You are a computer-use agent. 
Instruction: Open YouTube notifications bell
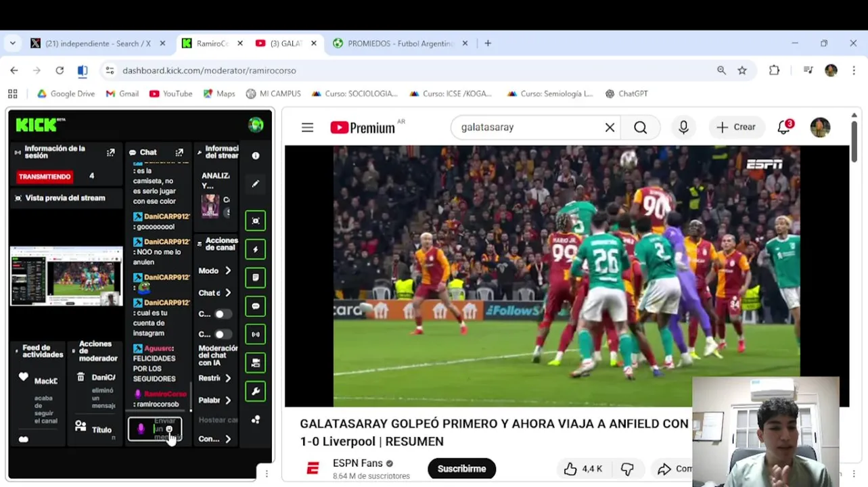(783, 127)
